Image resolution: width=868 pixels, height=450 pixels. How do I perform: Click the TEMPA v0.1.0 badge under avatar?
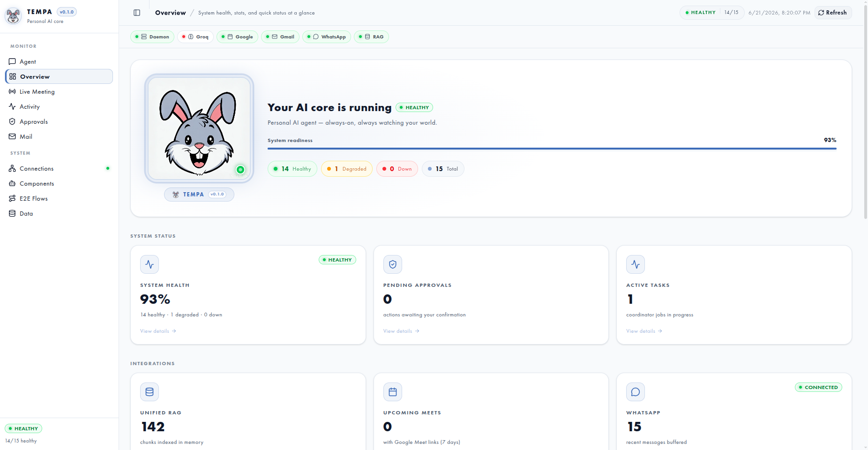pos(199,195)
